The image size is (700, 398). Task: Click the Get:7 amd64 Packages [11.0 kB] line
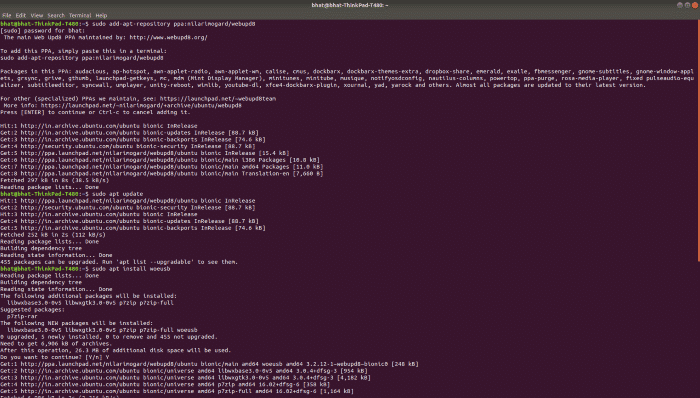162,167
